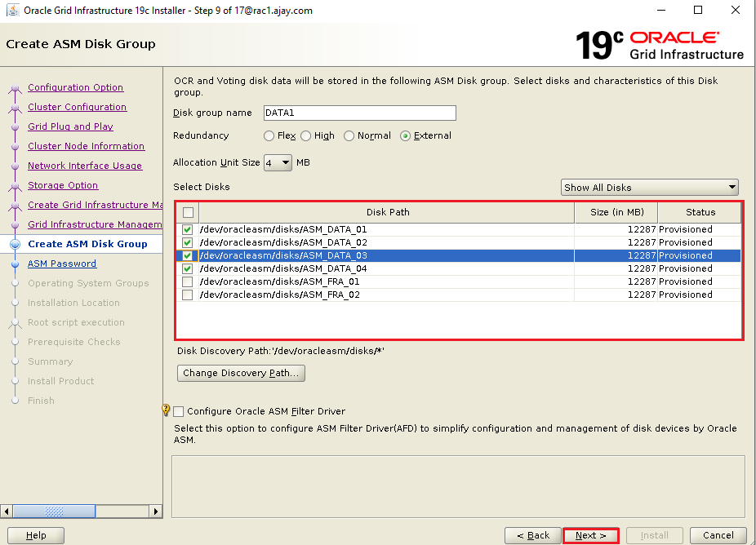Uncheck the ASM_DATA_03 disk checkbox
The image size is (756, 545).
point(188,255)
